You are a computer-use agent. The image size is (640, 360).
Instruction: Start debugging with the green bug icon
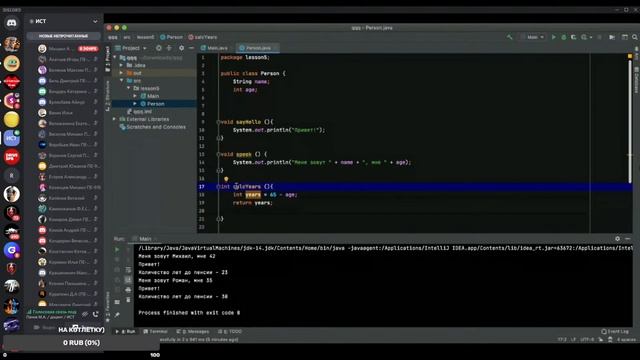(x=564, y=37)
